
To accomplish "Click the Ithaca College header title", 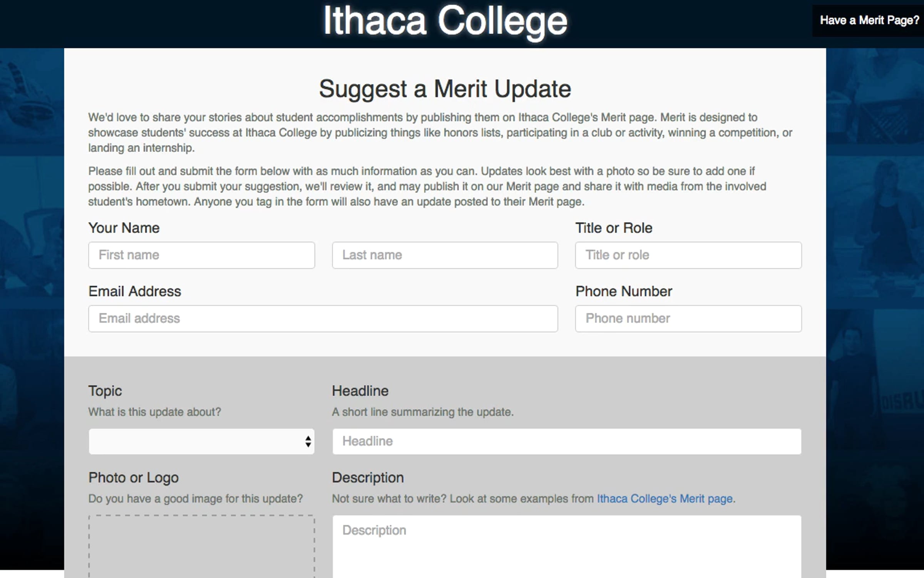I will tap(445, 21).
